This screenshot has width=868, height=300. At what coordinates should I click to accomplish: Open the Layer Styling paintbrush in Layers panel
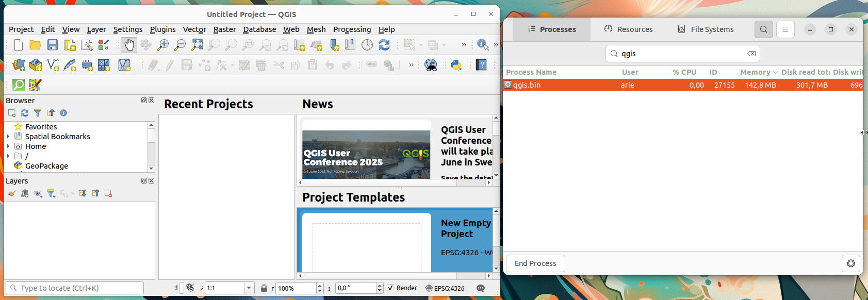12,193
